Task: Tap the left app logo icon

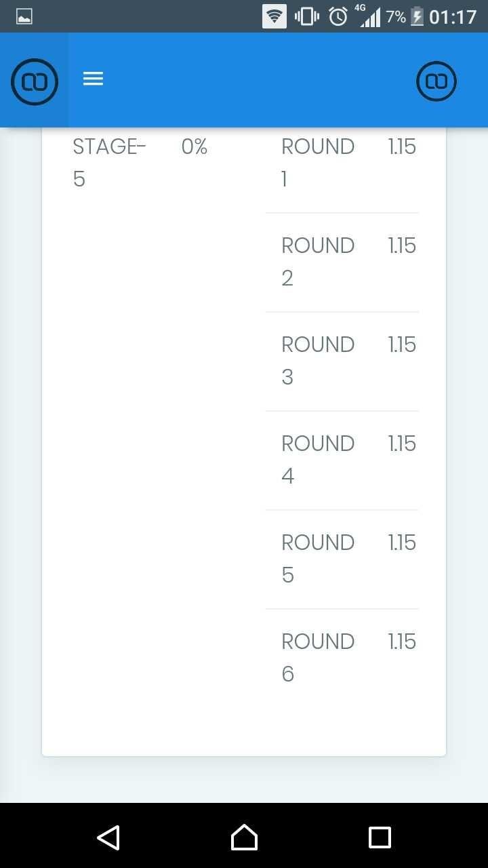Action: 35,81
